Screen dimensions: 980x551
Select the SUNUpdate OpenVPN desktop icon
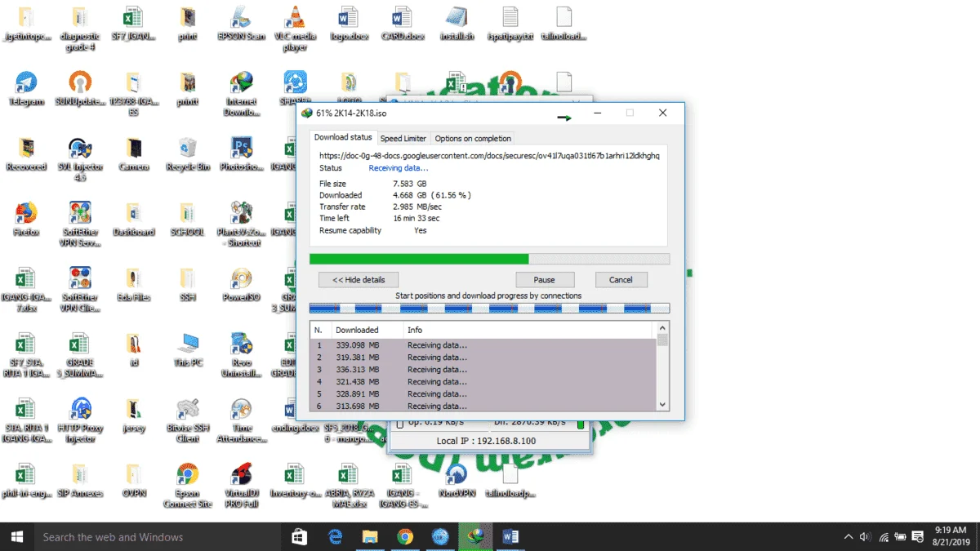click(x=80, y=89)
